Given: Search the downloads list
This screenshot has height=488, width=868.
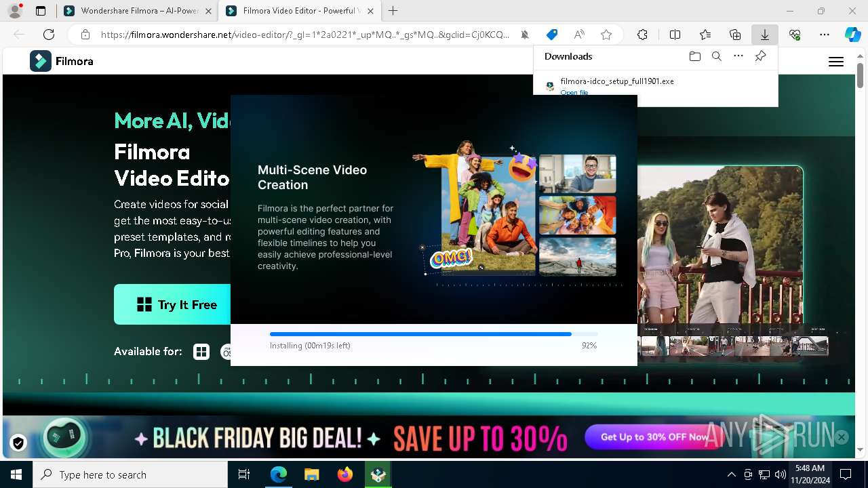Looking at the screenshot, I should pos(716,56).
